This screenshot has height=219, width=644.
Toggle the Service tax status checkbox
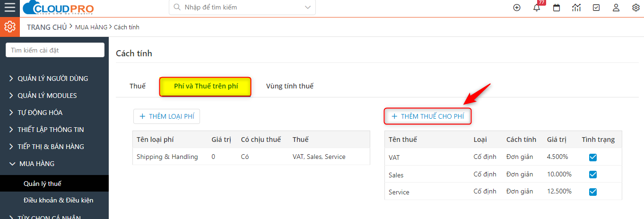pyautogui.click(x=593, y=192)
